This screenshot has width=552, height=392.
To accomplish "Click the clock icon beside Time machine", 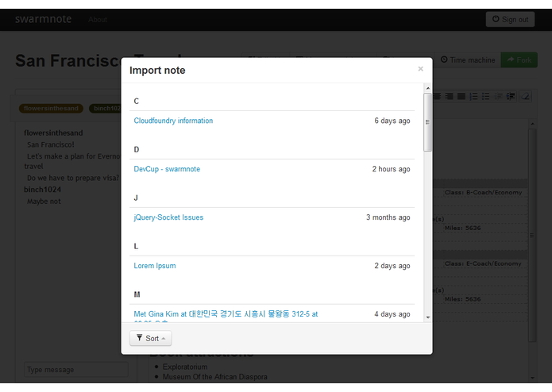I will (x=444, y=60).
